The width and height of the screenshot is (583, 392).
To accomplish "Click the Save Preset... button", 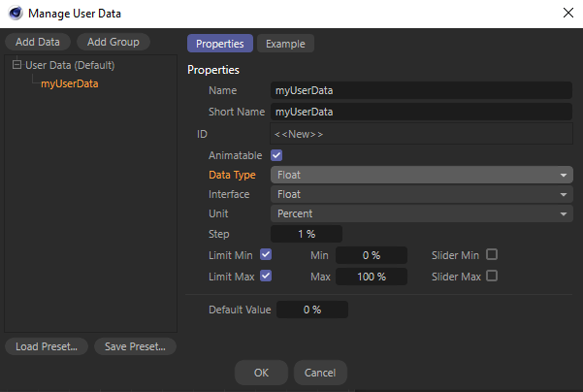I will click(x=135, y=346).
